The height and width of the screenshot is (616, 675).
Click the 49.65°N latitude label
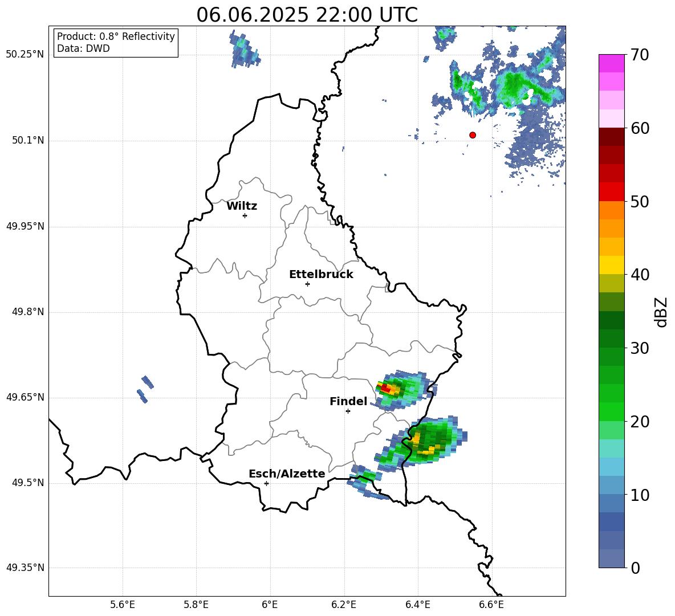25,397
